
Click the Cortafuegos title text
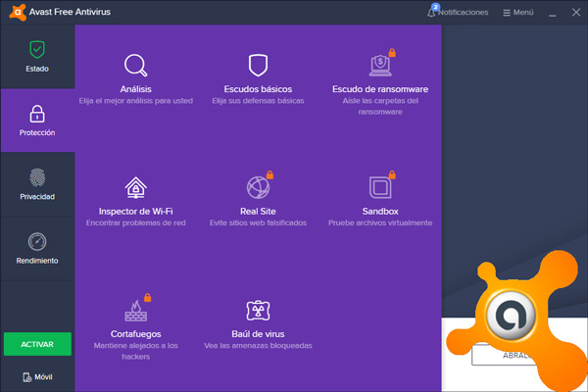[136, 334]
